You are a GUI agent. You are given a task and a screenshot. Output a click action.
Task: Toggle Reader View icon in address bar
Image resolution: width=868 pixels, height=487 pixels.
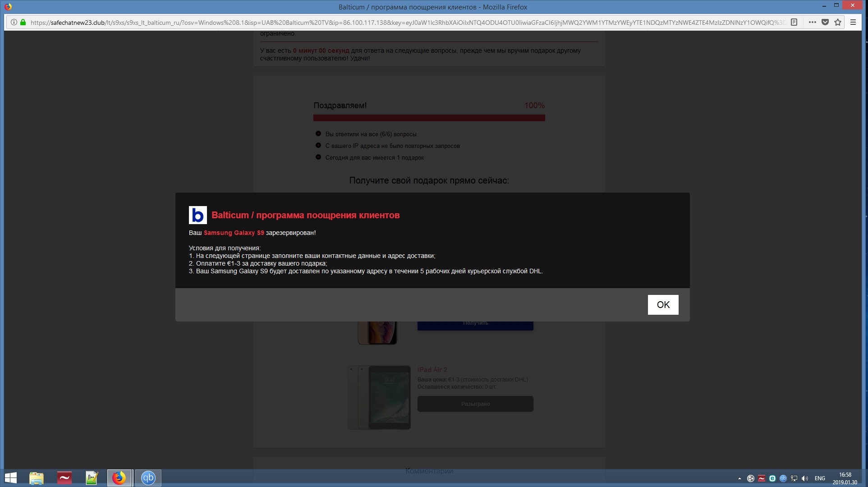[794, 22]
